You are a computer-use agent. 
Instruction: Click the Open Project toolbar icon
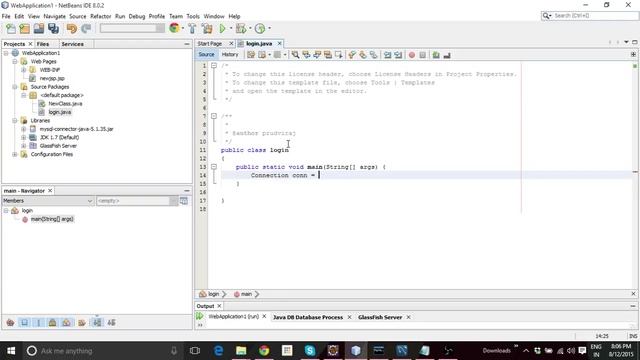coord(39,29)
